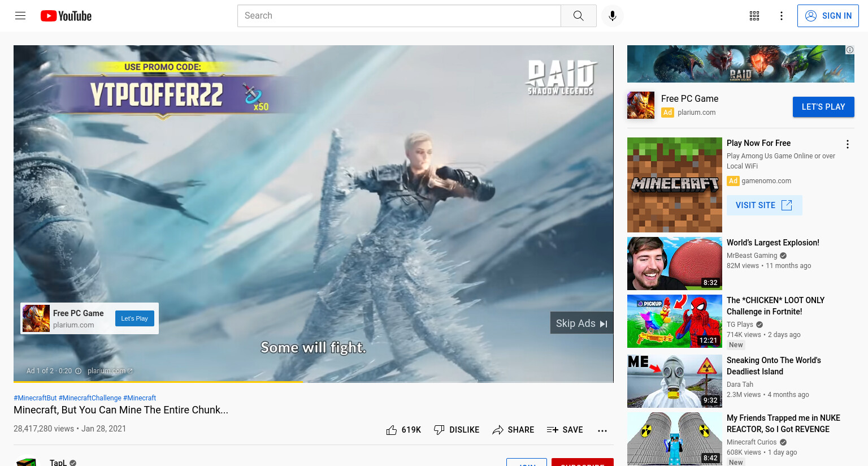The height and width of the screenshot is (466, 868).
Task: Click the RAID banner ad image
Action: coord(741,64)
